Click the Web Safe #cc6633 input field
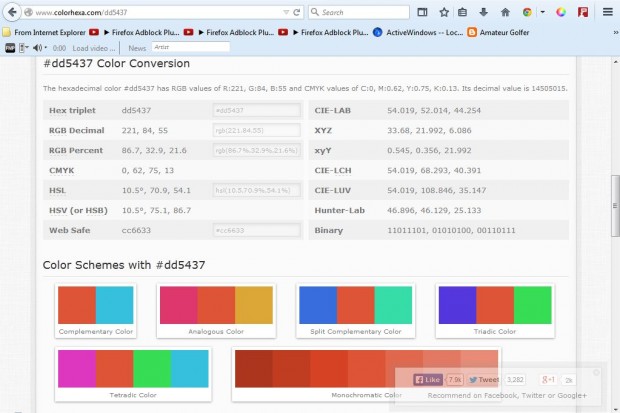Viewport: 620px width, 413px height. click(x=257, y=230)
